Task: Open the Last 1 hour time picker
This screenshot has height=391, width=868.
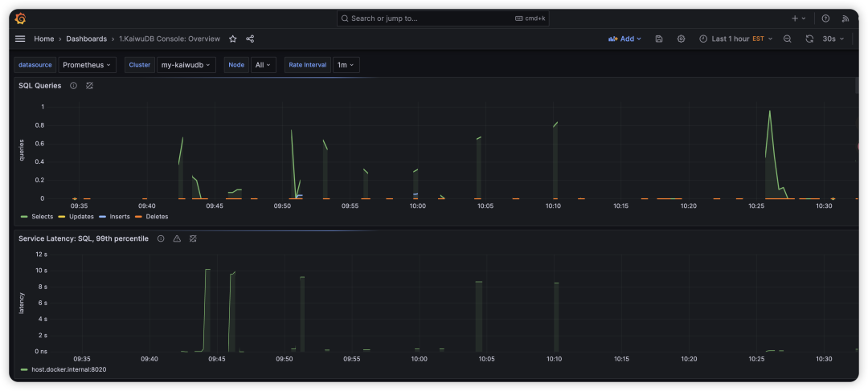Action: coord(735,39)
